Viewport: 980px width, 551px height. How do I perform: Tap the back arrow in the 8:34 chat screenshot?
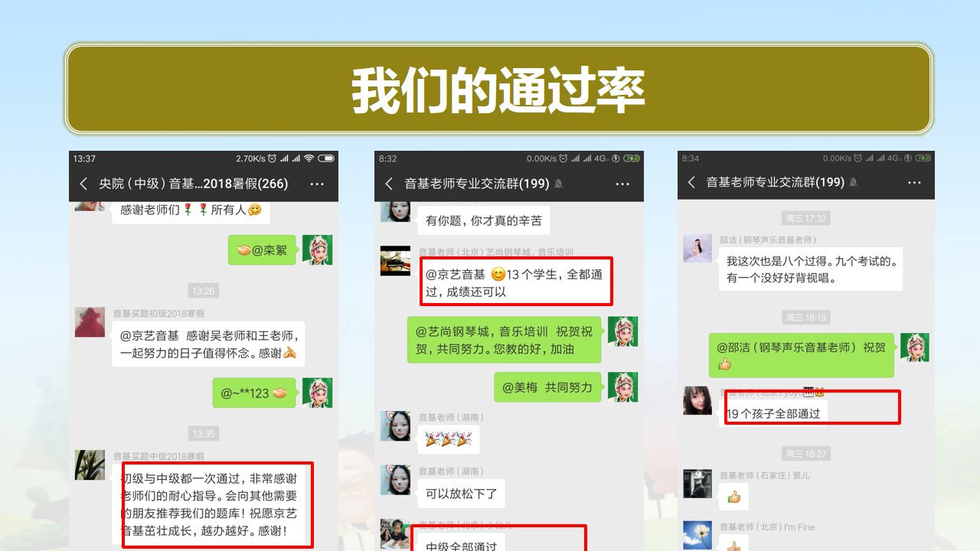(691, 182)
